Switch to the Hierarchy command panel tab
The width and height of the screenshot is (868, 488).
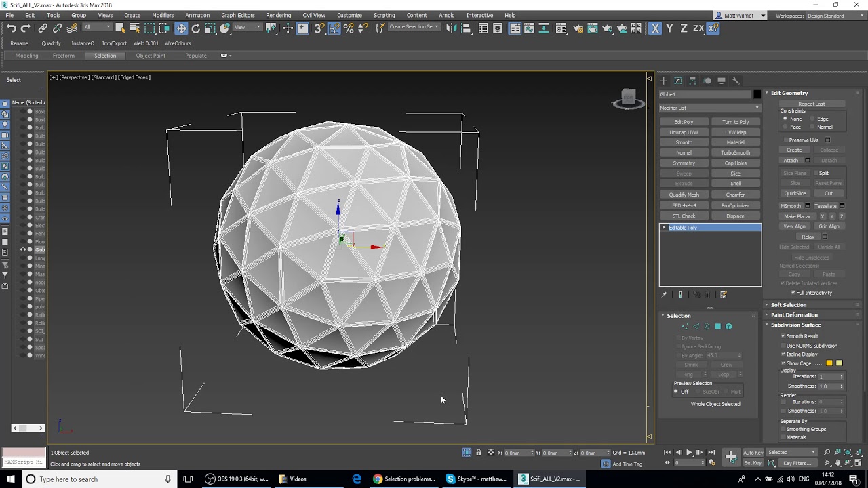(692, 81)
